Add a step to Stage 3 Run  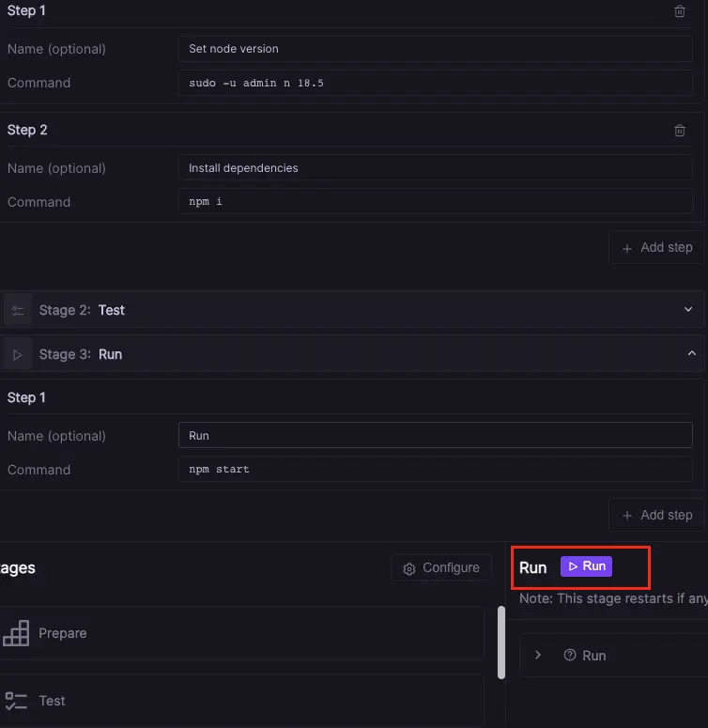(656, 516)
